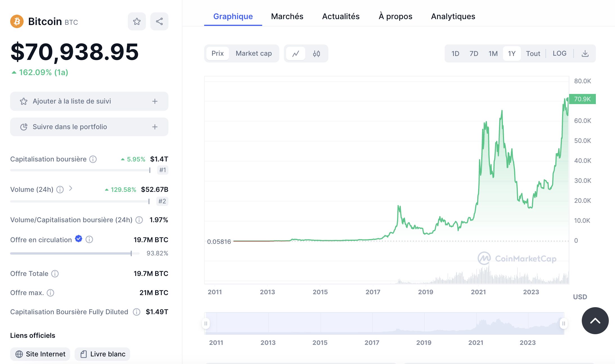Open info icon next to Offre max.
This screenshot has height=364, width=615.
(x=50, y=293)
